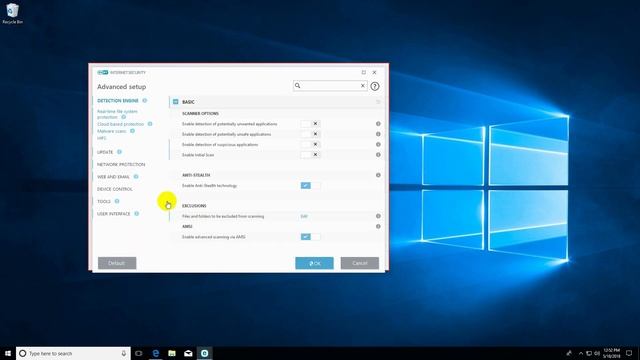Click the Cancel button
Viewport: 640px width, 360px height.
tap(360, 263)
